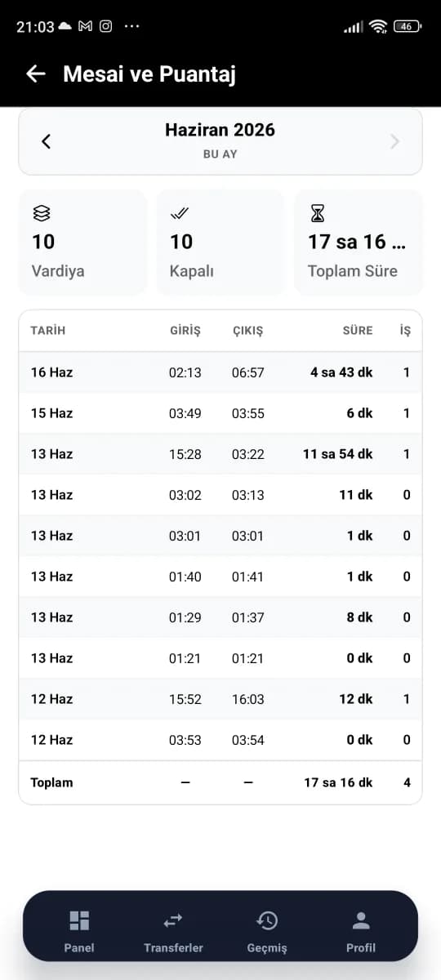
Task: Tap the double checkmark Kapalı icon
Action: tap(179, 213)
